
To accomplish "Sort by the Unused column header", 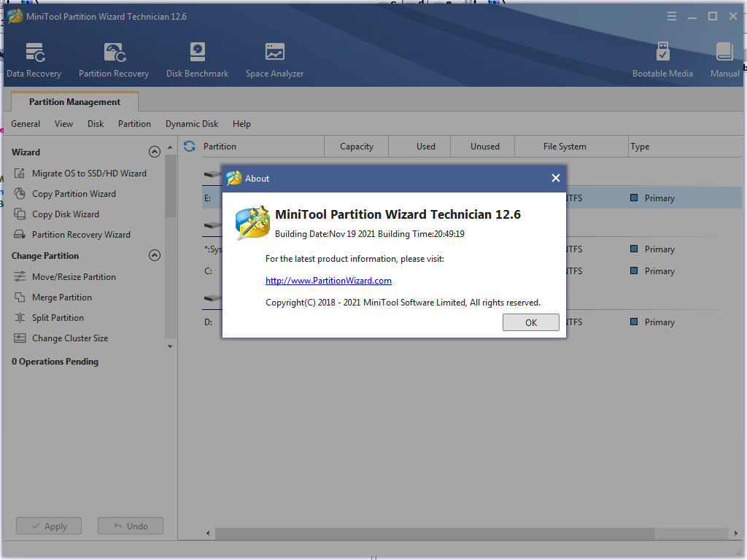I will (x=483, y=146).
